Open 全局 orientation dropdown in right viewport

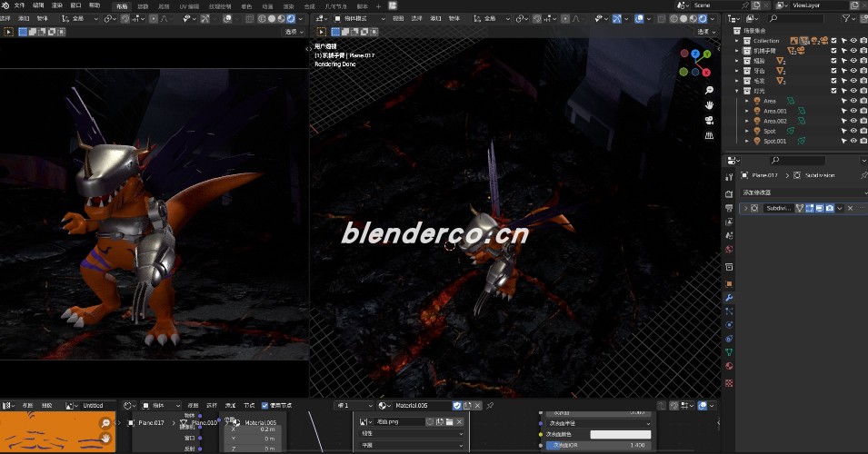pyautogui.click(x=492, y=18)
